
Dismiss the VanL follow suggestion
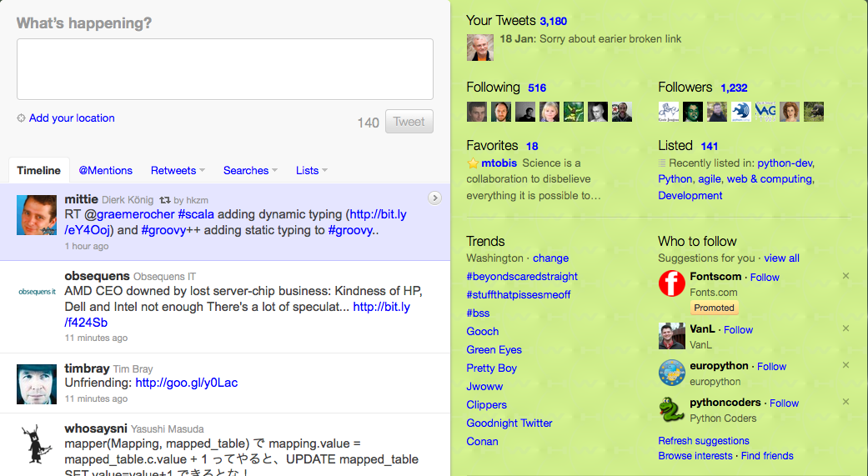tap(845, 328)
